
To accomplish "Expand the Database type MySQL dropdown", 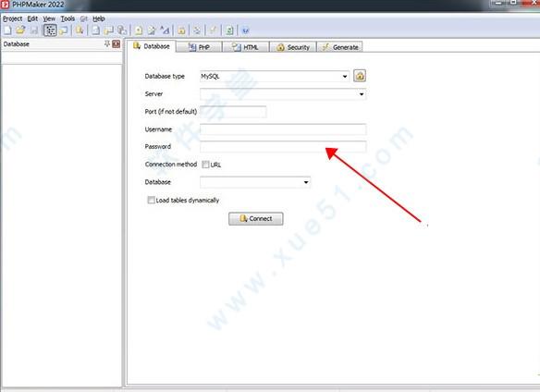I will [345, 77].
